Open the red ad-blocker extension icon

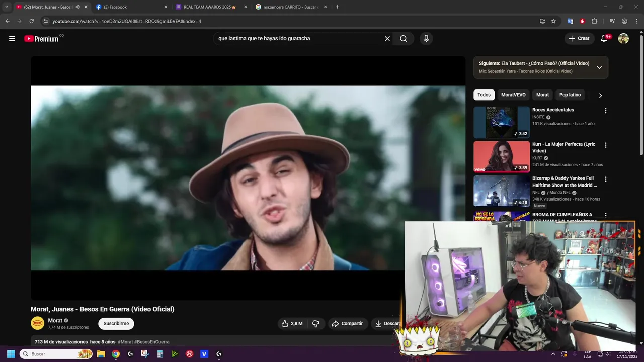pyautogui.click(x=582, y=21)
